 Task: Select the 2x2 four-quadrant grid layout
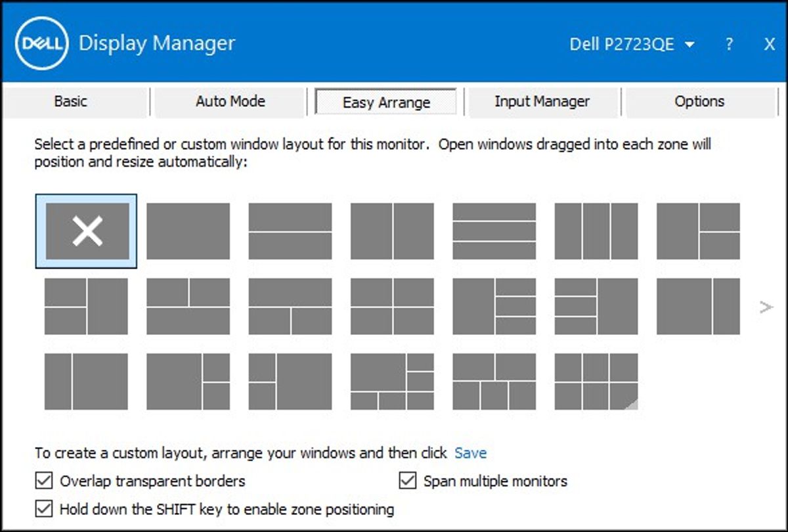392,306
